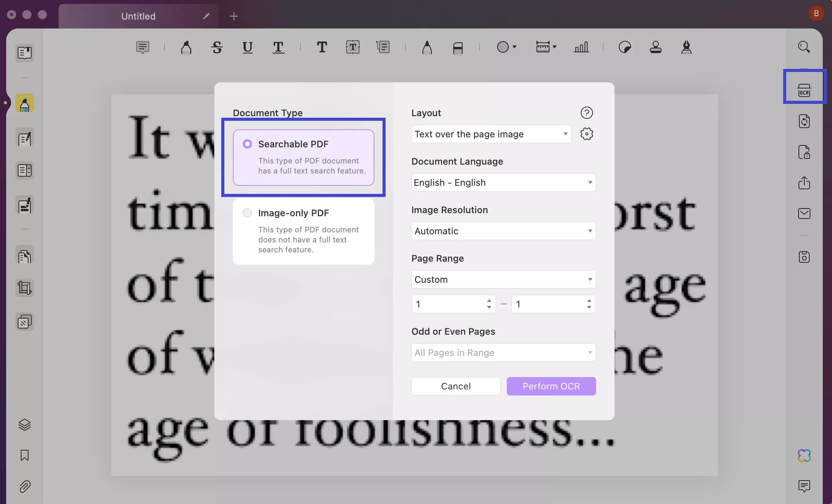This screenshot has width=832, height=504.
Task: Cancel the OCR dialog
Action: point(456,386)
